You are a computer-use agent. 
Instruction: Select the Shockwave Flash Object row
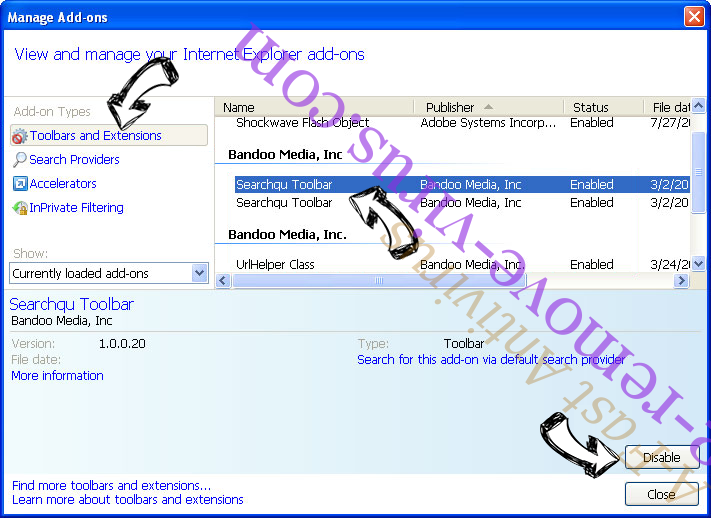[x=462, y=122]
